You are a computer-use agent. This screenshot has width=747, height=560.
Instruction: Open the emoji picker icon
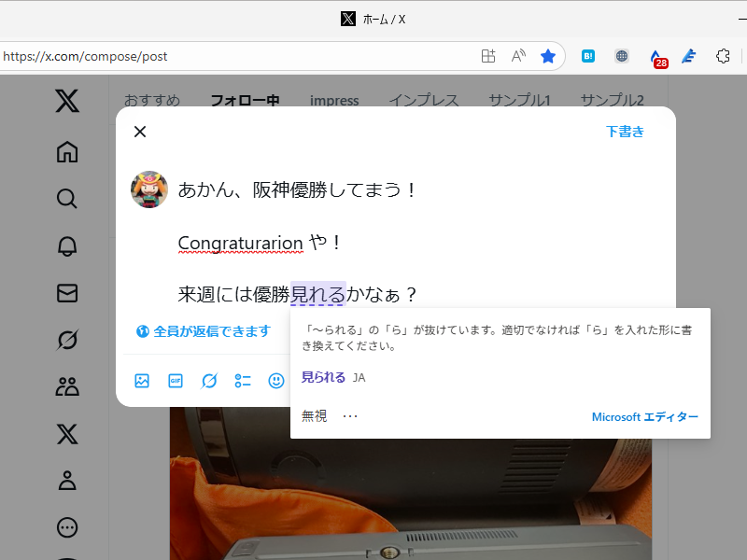(x=276, y=381)
